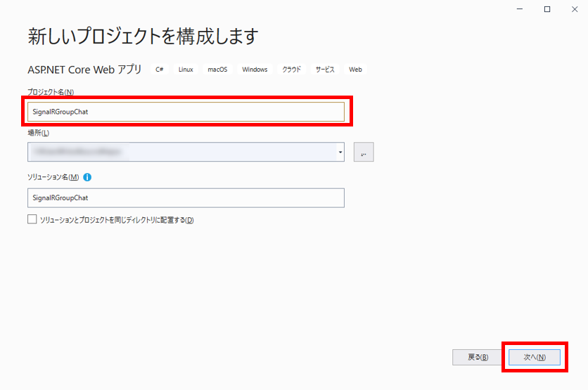588x390 pixels.
Task: Expand the location path dropdown arrow
Action: [x=340, y=152]
